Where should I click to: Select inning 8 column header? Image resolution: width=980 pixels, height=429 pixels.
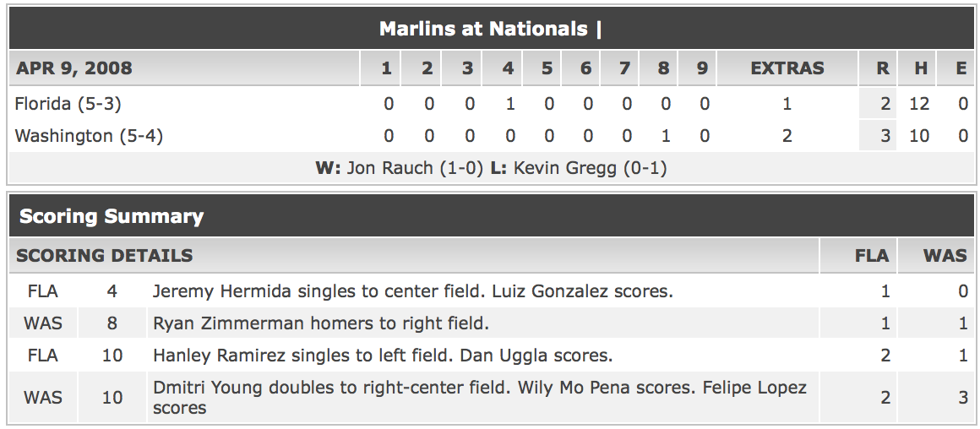662,68
